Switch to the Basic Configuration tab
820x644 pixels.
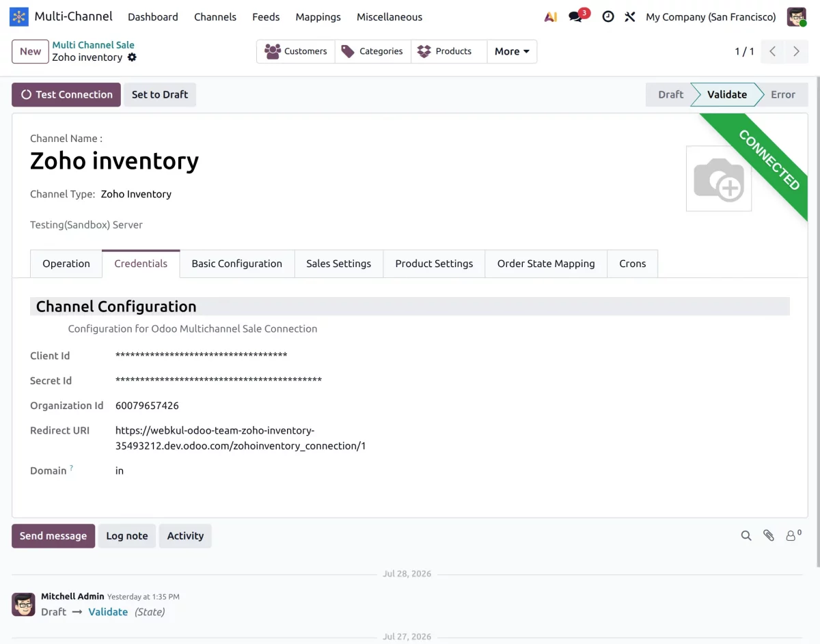pyautogui.click(x=237, y=264)
